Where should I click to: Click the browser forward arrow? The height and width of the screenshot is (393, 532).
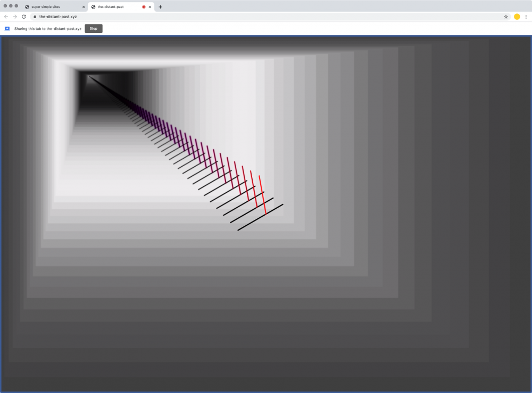pyautogui.click(x=15, y=17)
